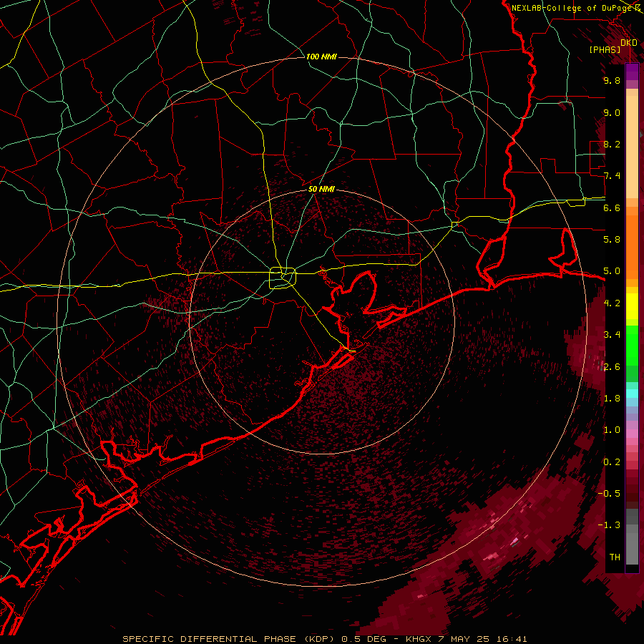The width and height of the screenshot is (644, 644).
Task: Click the 9.0 value on color scale
Action: pyautogui.click(x=612, y=112)
